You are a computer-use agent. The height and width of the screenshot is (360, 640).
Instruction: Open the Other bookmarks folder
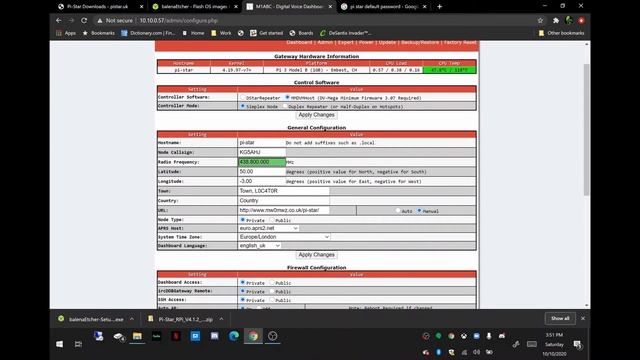tap(561, 33)
